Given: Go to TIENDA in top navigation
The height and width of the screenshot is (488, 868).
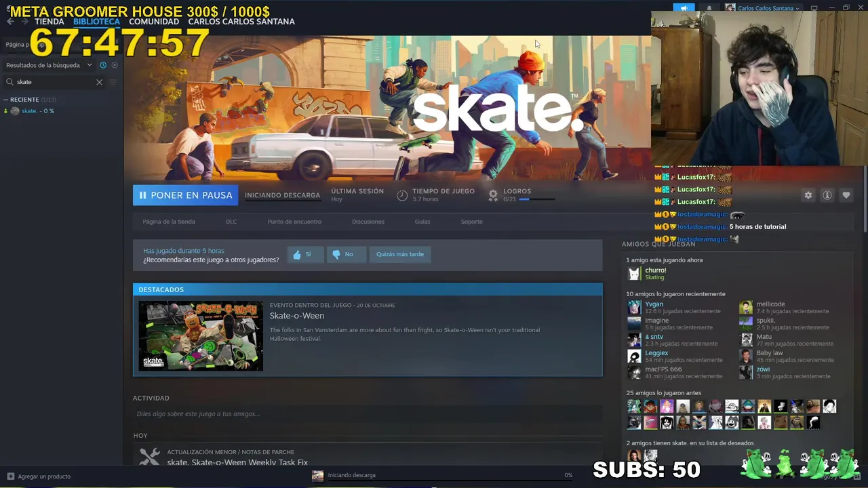Looking at the screenshot, I should [x=50, y=22].
